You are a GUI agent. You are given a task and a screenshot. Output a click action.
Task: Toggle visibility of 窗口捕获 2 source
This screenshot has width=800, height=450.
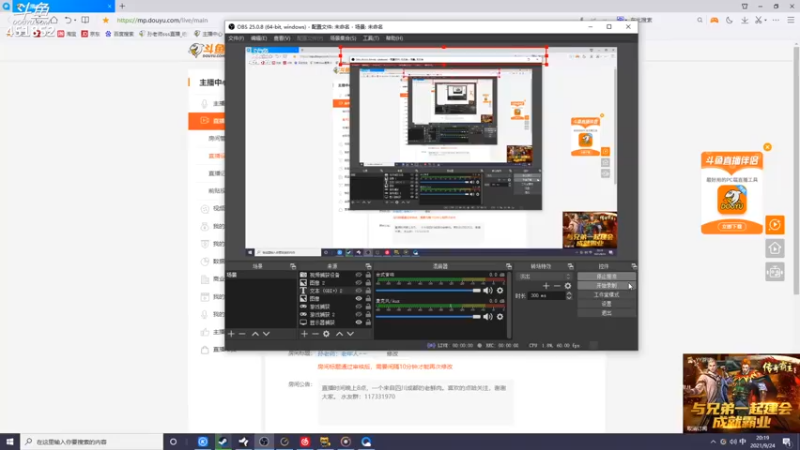tap(359, 315)
